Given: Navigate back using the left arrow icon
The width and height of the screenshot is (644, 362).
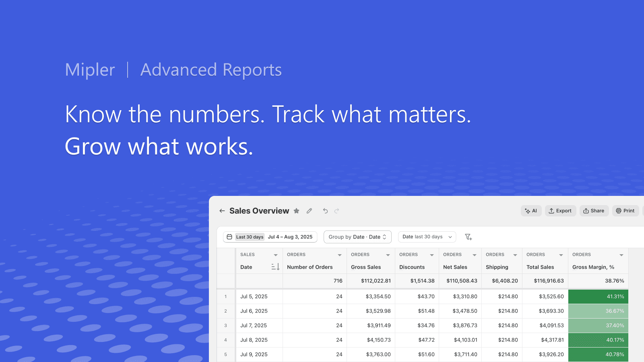Looking at the screenshot, I should point(222,211).
